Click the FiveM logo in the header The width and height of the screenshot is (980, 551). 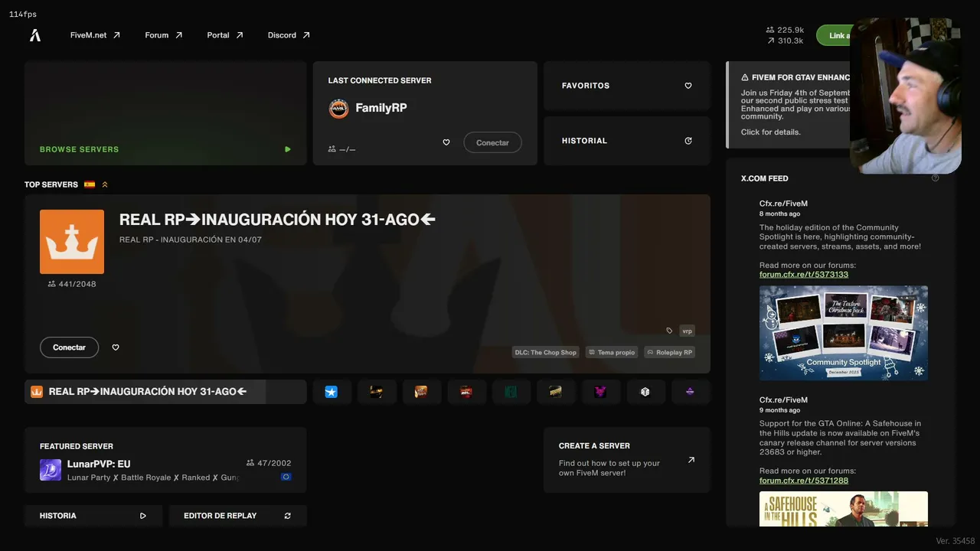[x=35, y=35]
